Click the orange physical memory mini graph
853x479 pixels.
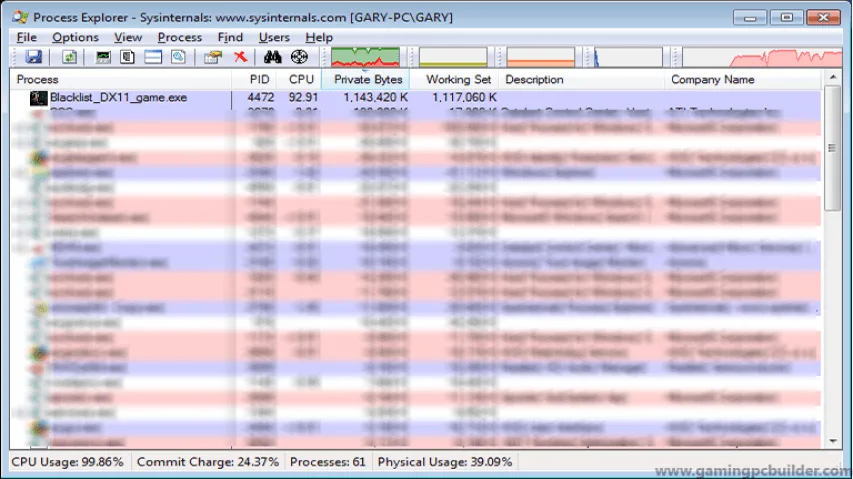pyautogui.click(x=540, y=57)
